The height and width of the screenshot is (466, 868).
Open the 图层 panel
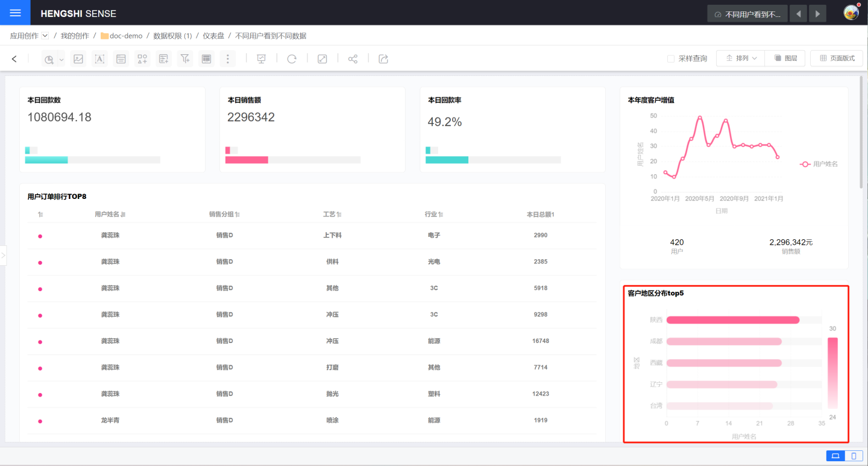pyautogui.click(x=785, y=58)
